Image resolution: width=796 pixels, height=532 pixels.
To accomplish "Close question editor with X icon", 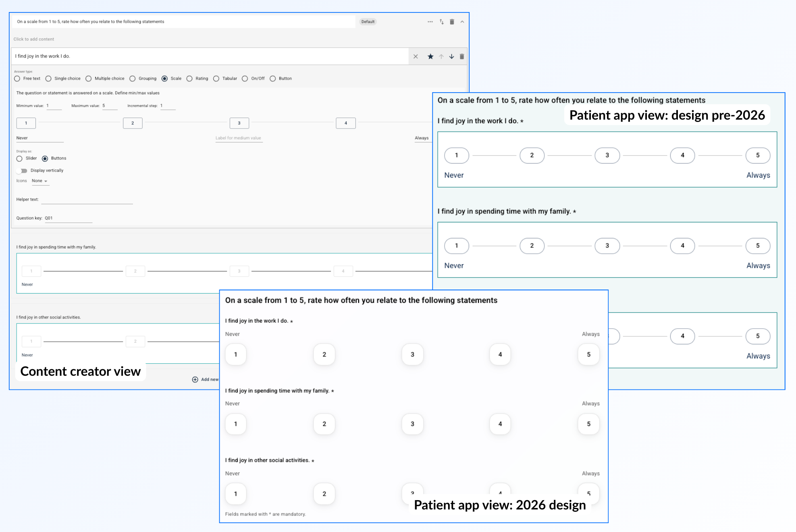I will (416, 57).
